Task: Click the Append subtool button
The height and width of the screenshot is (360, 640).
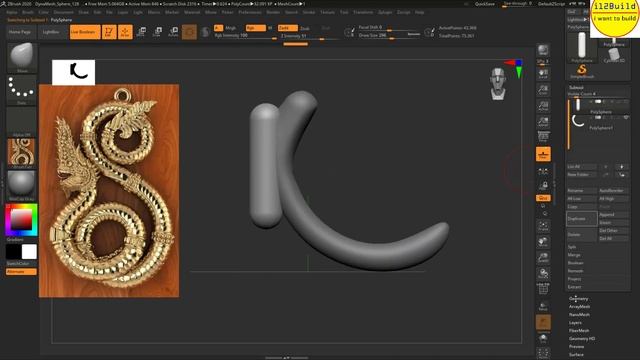Action: click(613, 215)
